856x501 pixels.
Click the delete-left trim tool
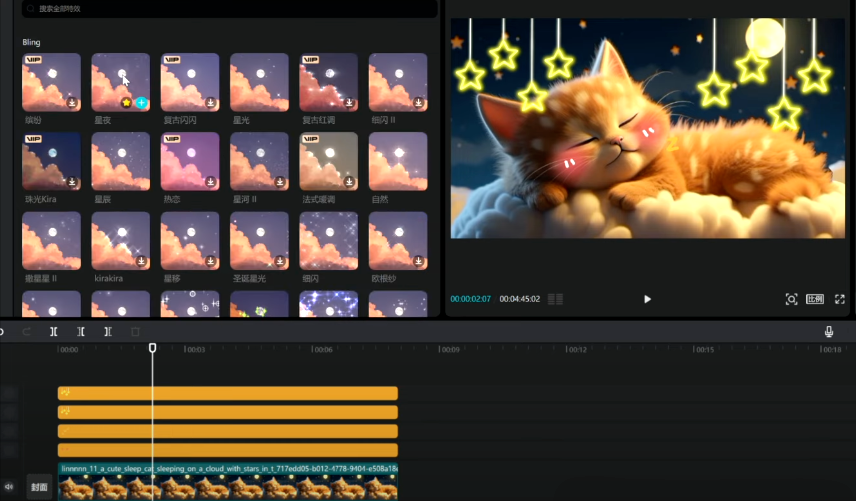(x=81, y=331)
